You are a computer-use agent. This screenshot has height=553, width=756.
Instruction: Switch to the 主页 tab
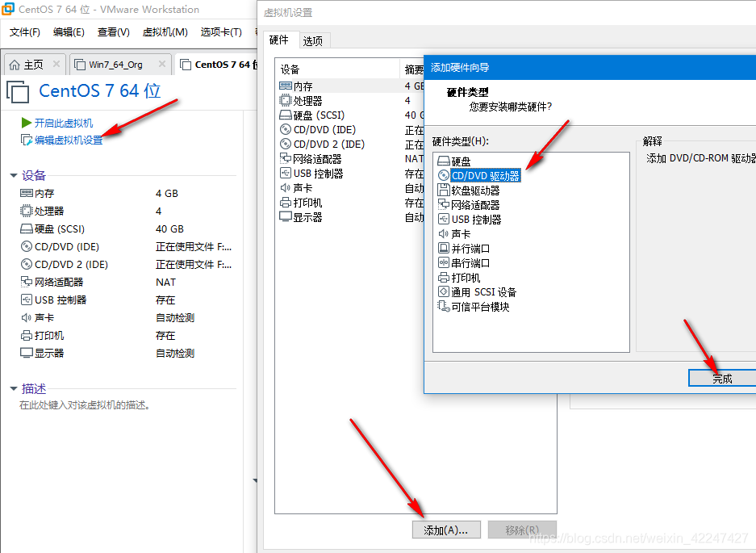[x=33, y=64]
